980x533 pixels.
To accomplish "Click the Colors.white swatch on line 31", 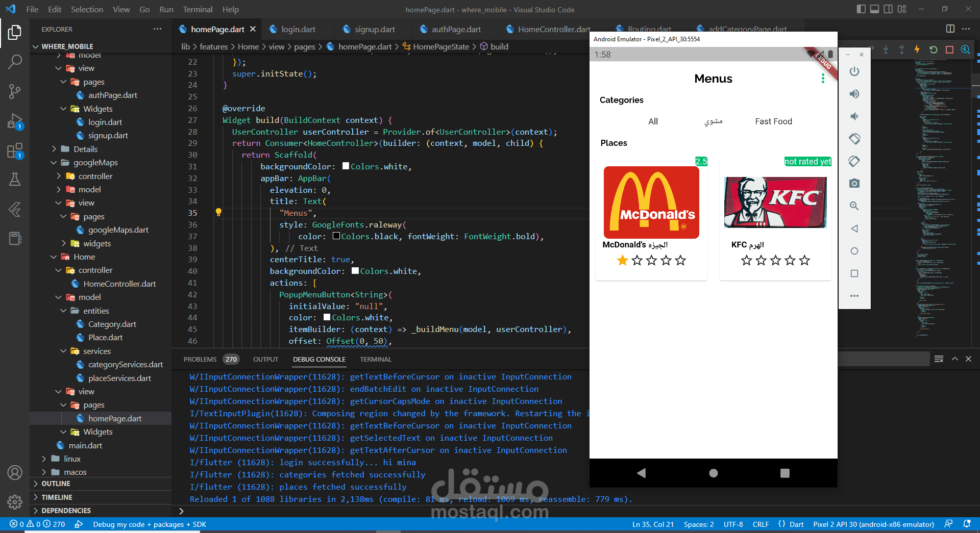I will (x=346, y=166).
